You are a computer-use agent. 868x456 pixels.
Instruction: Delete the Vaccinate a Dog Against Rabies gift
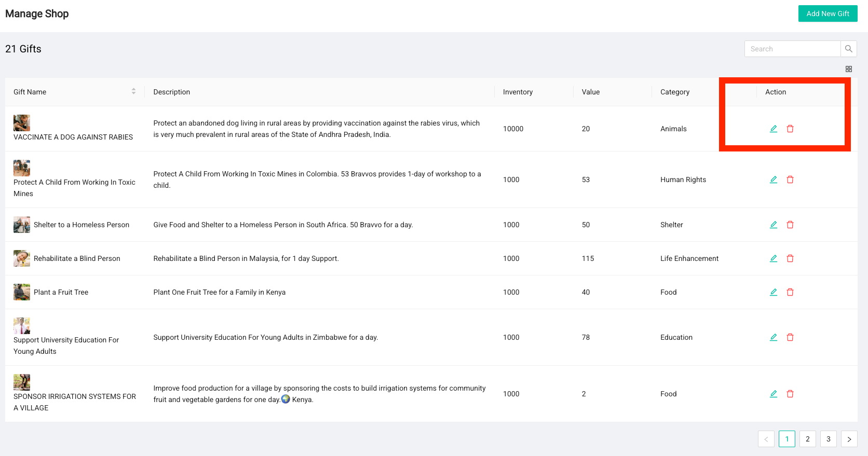coord(790,129)
